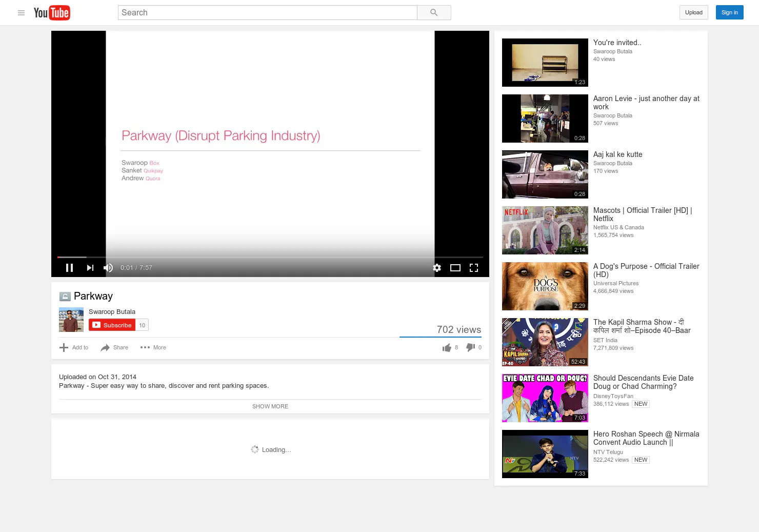Image resolution: width=759 pixels, height=532 pixels.
Task: Click 'Uploaded on Oct 31, 2014' text
Action: pyautogui.click(x=97, y=377)
